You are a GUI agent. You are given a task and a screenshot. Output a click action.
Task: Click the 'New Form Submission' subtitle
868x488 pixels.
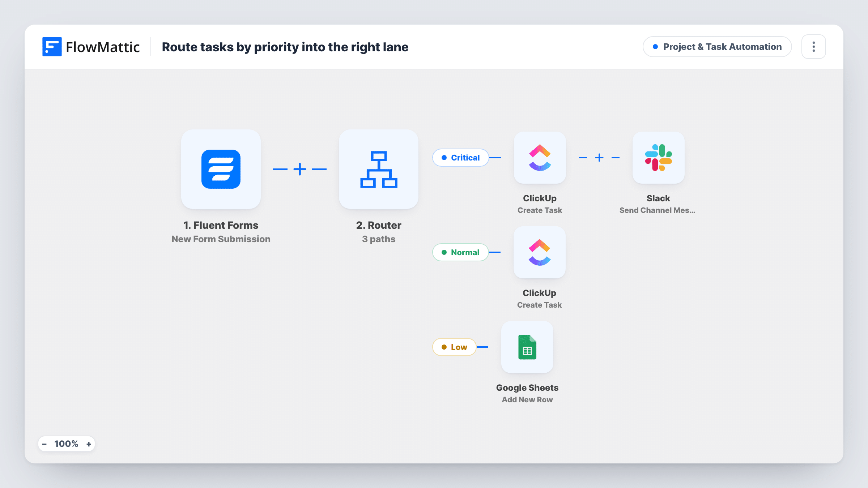tap(221, 239)
